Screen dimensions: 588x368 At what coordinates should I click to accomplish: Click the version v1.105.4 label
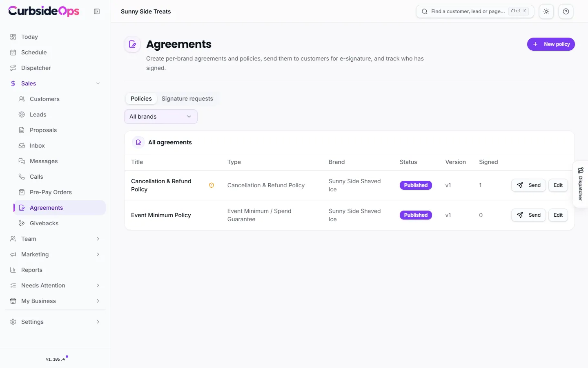[56, 359]
